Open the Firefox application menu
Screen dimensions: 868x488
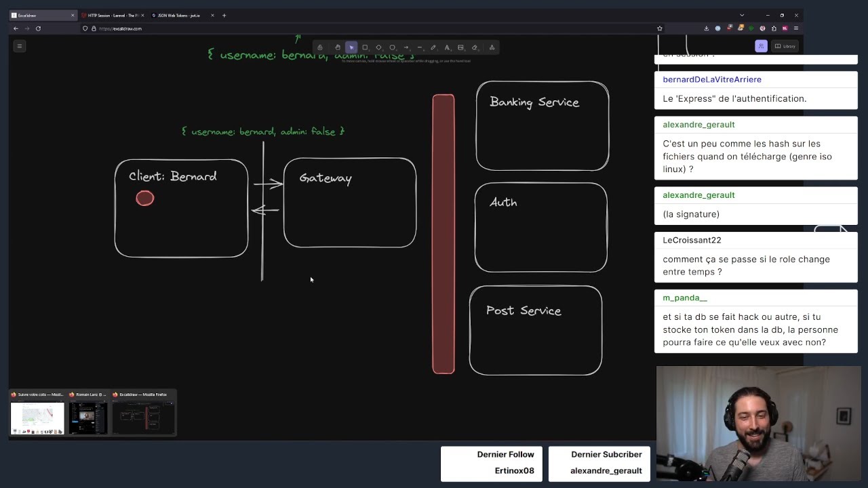(796, 28)
